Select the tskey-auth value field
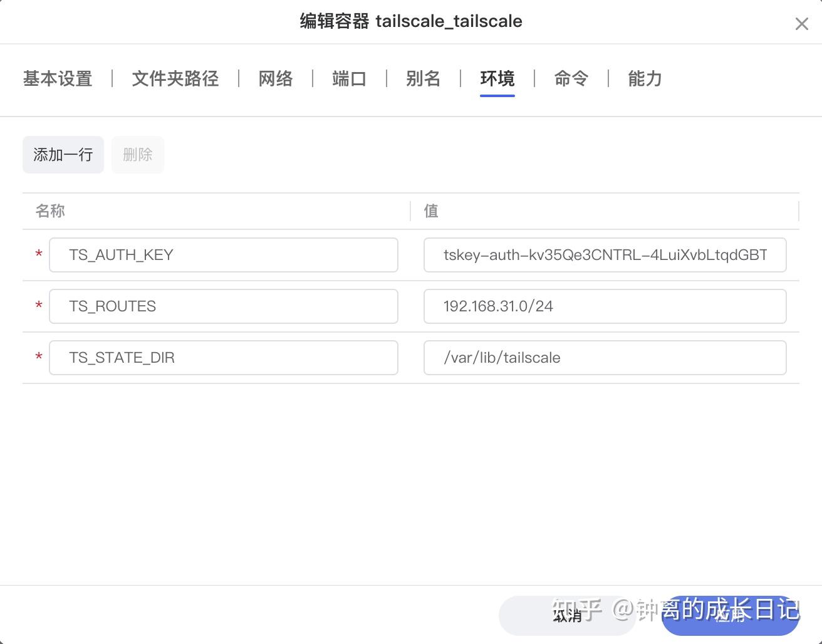 (605, 255)
